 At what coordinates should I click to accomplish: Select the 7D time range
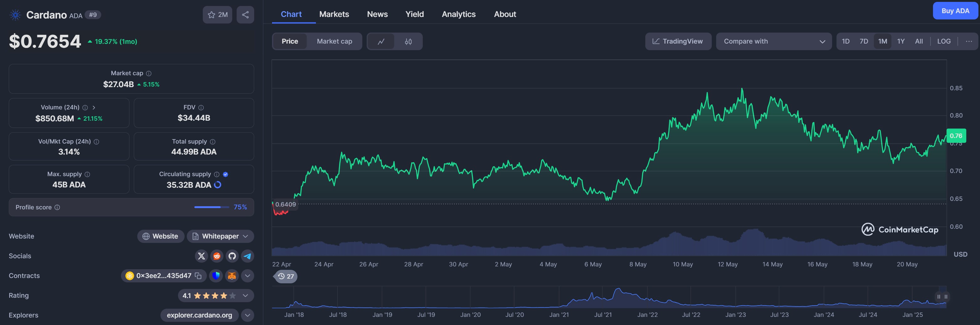click(x=864, y=41)
